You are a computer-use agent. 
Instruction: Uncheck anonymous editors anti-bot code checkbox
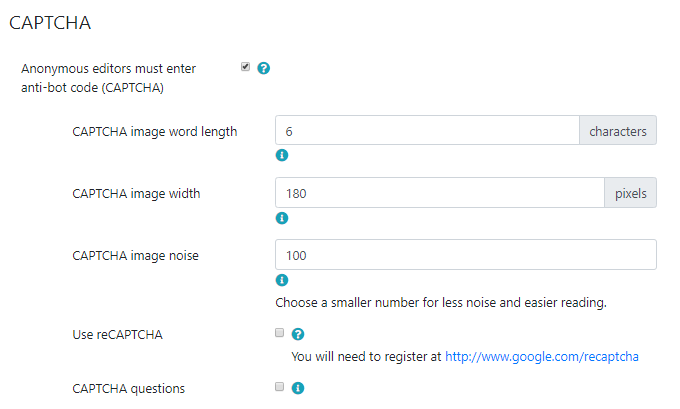[x=246, y=68]
